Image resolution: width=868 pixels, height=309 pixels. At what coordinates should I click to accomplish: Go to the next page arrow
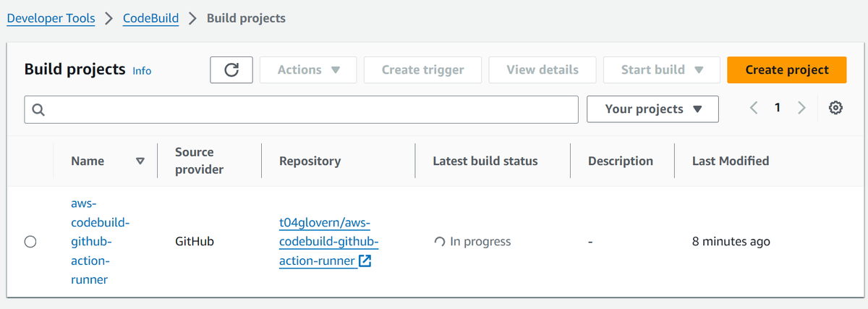point(801,109)
